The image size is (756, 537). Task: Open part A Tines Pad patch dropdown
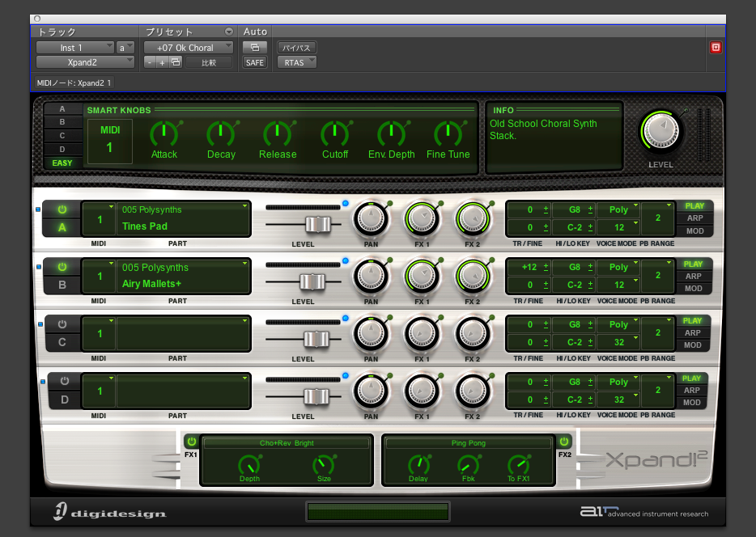184,218
